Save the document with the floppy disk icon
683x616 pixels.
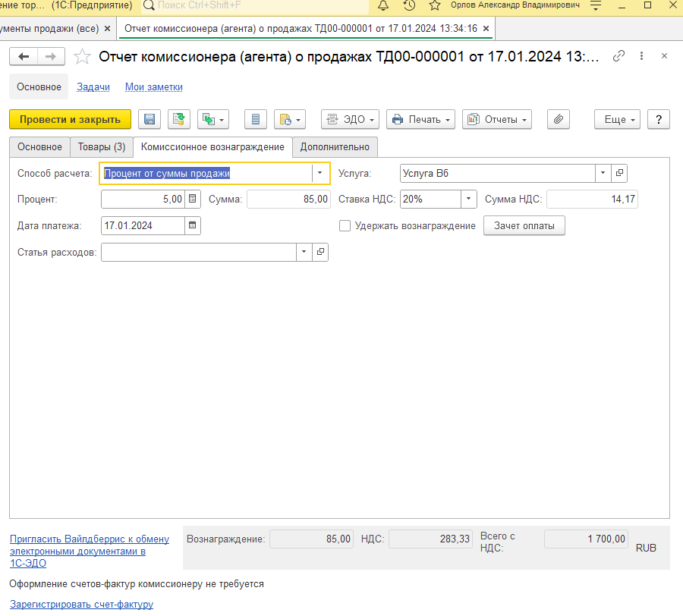150,119
